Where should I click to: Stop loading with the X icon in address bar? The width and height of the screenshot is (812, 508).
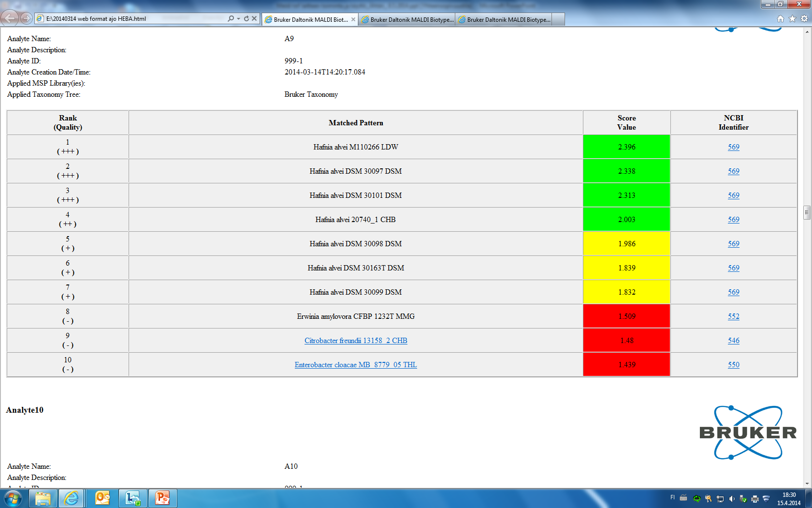coord(254,18)
